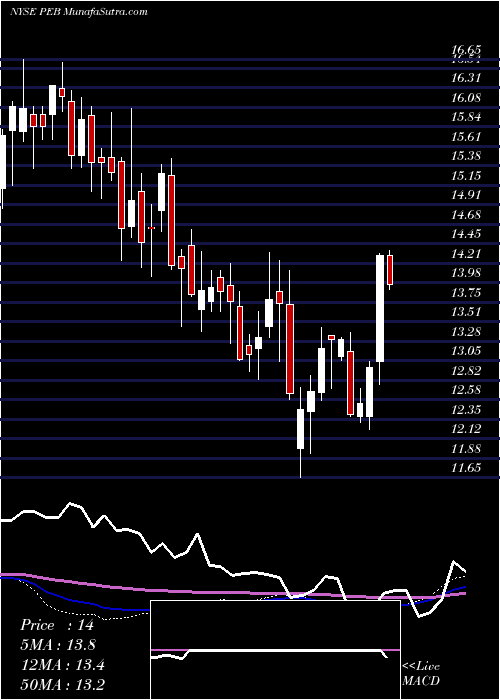
Task: Click the 50MA : 13.2 readout
Action: tap(62, 685)
